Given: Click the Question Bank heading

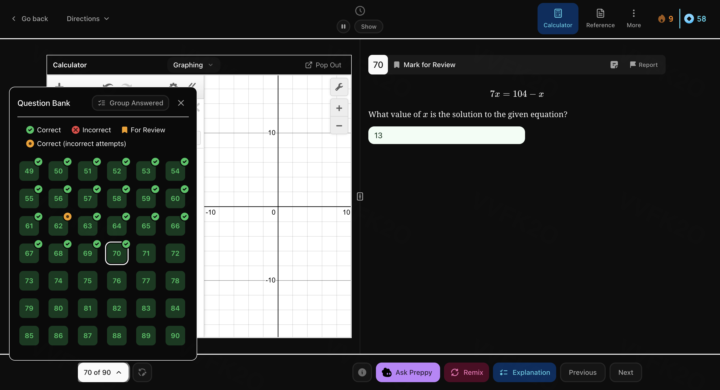Looking at the screenshot, I should (44, 103).
